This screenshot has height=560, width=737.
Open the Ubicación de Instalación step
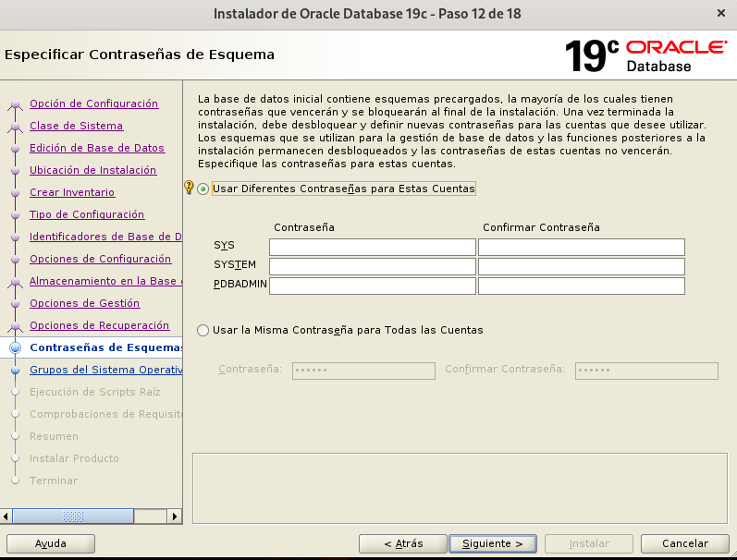(92, 170)
